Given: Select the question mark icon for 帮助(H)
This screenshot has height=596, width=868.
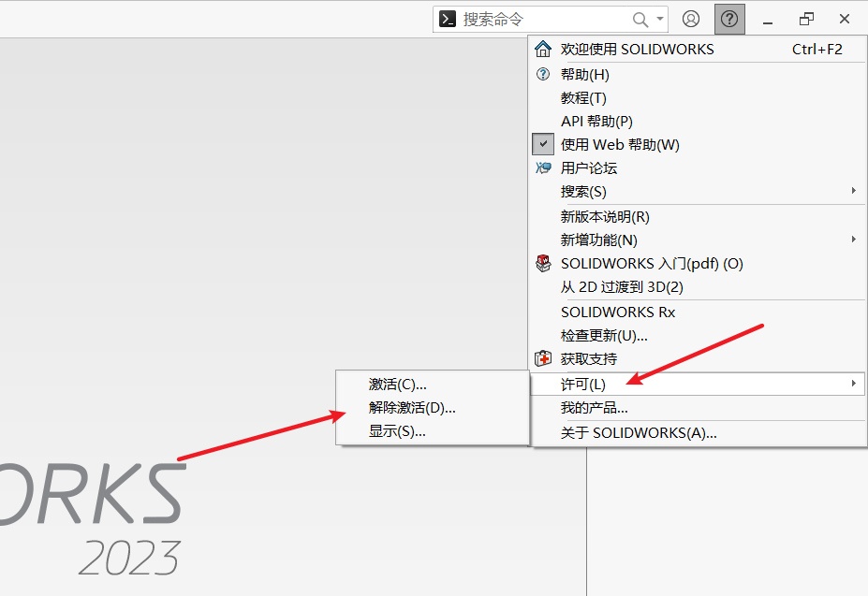Looking at the screenshot, I should click(x=543, y=74).
